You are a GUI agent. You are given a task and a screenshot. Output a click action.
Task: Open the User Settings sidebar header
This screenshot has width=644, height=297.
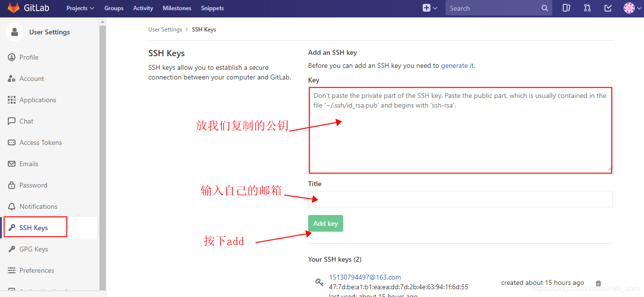click(50, 32)
